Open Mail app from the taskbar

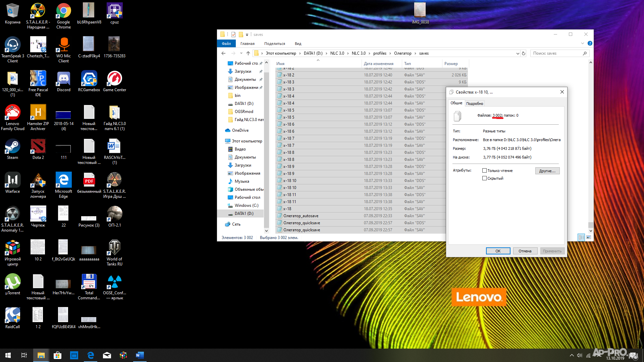pos(107,355)
